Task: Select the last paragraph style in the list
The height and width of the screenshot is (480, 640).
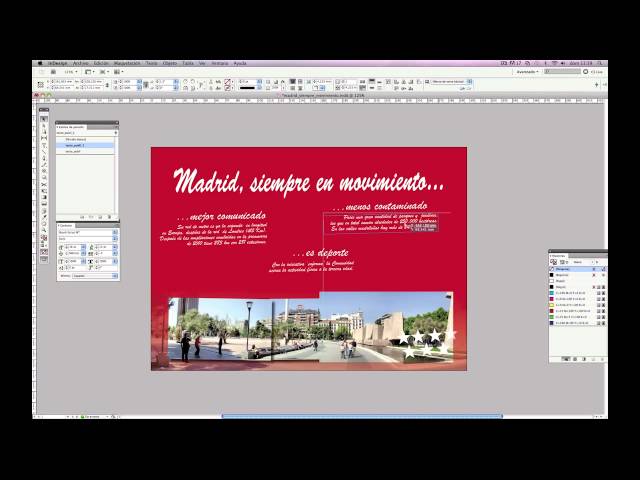Action: [x=86, y=151]
